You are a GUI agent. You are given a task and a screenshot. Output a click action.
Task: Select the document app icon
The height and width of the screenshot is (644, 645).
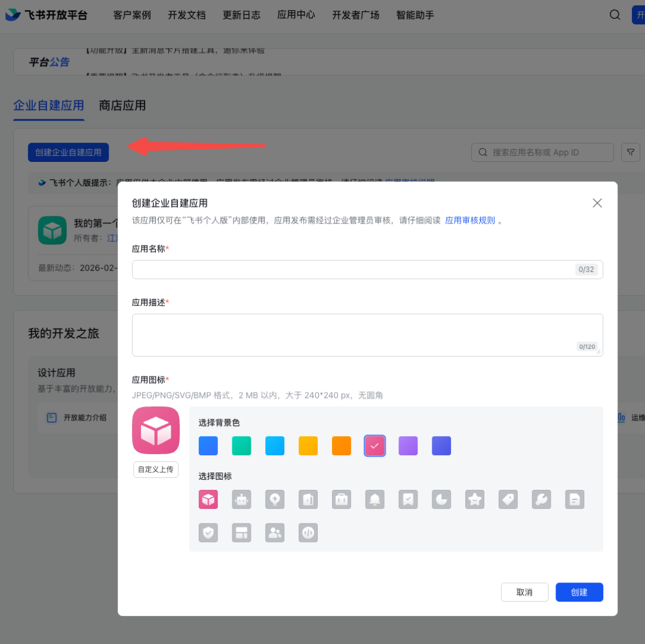point(575,499)
